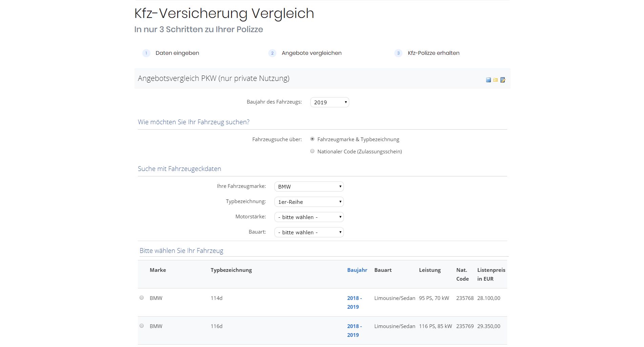Click the Nat. Code column header

462,275
